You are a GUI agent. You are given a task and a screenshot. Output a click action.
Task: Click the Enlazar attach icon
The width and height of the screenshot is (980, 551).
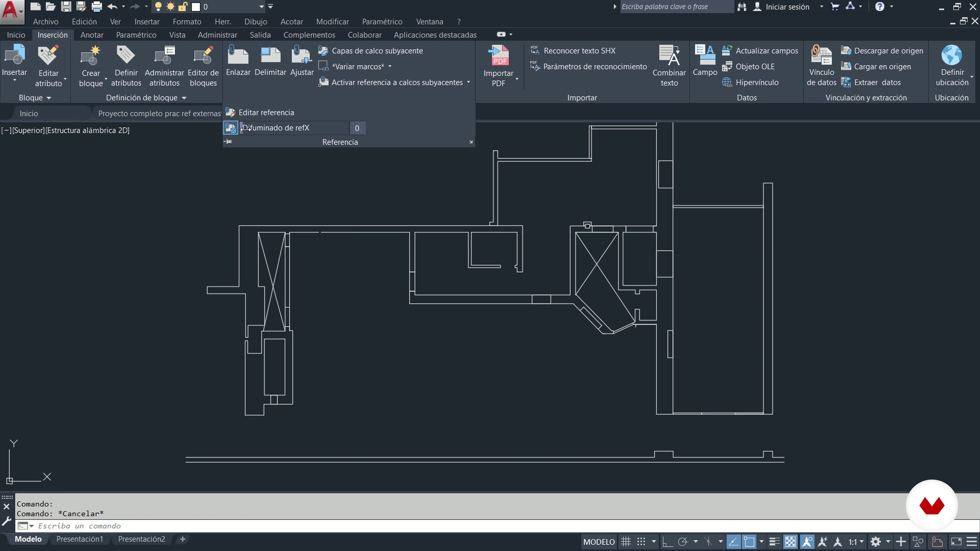238,55
